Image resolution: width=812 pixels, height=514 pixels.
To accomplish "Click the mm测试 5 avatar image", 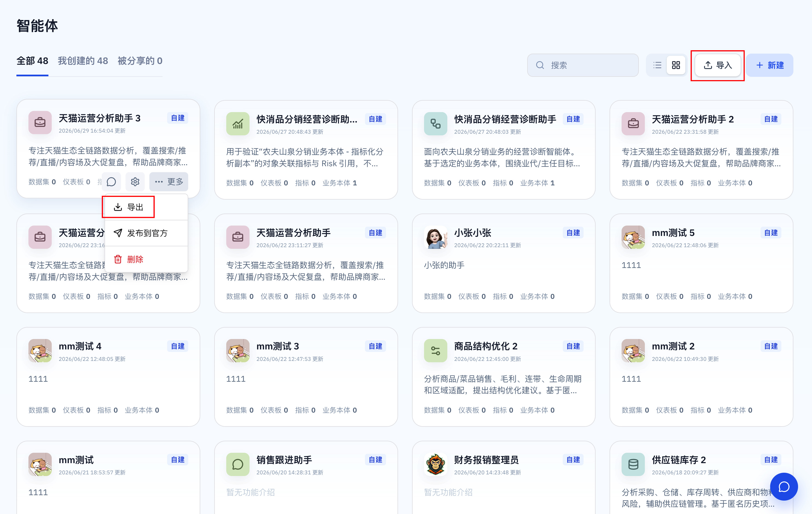I will point(633,237).
